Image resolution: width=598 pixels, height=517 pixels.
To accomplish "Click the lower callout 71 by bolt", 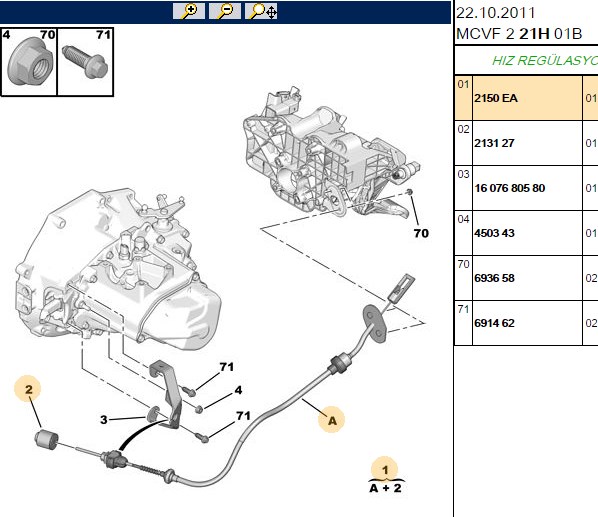I will click(243, 416).
